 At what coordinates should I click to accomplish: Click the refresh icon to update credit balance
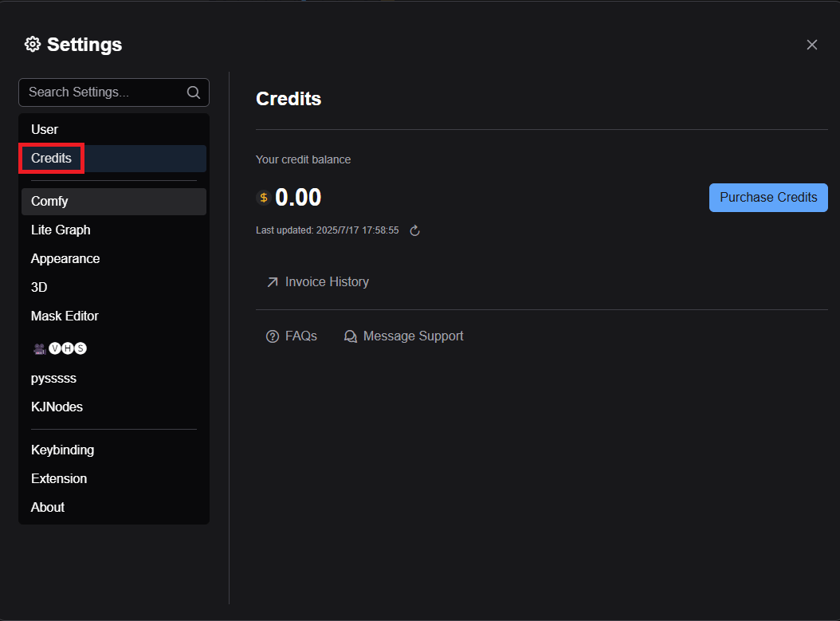tap(414, 230)
